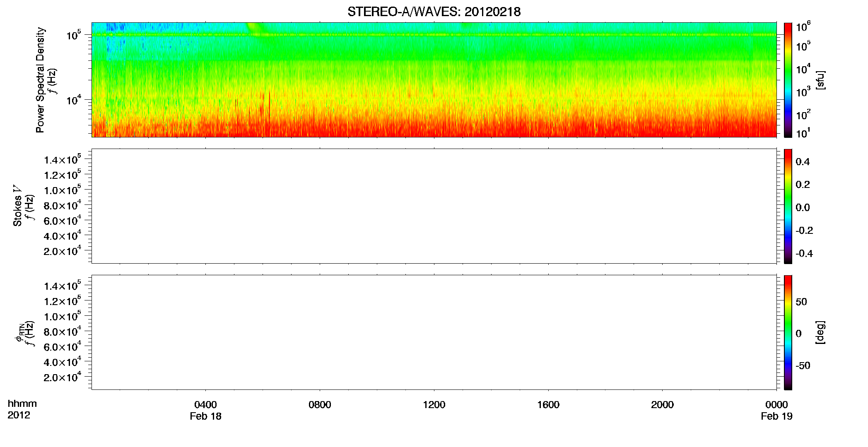The height and width of the screenshot is (447, 868).
Task: Click the 0.4 value on Stokes colorbar
Action: 803,162
